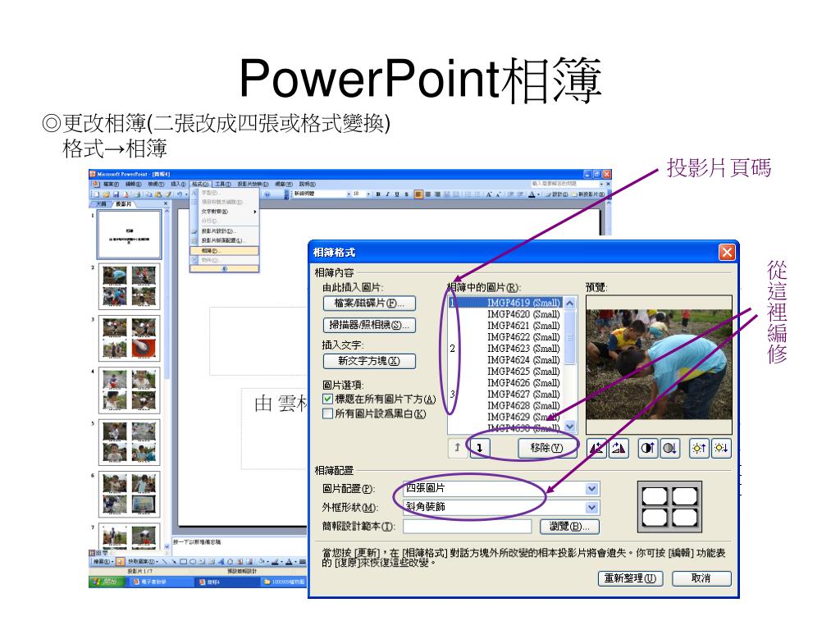Open 編輯 menu in PowerPoint

(134, 185)
